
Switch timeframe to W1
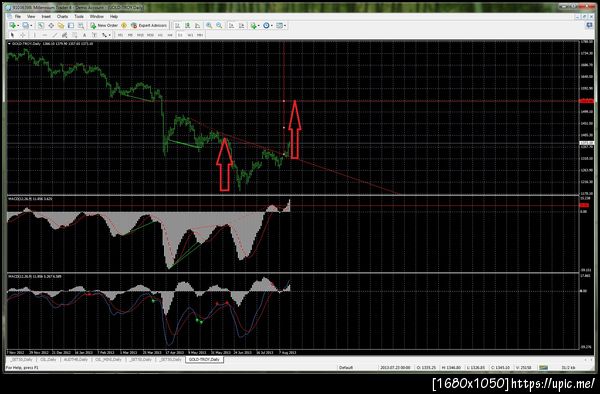click(x=190, y=35)
